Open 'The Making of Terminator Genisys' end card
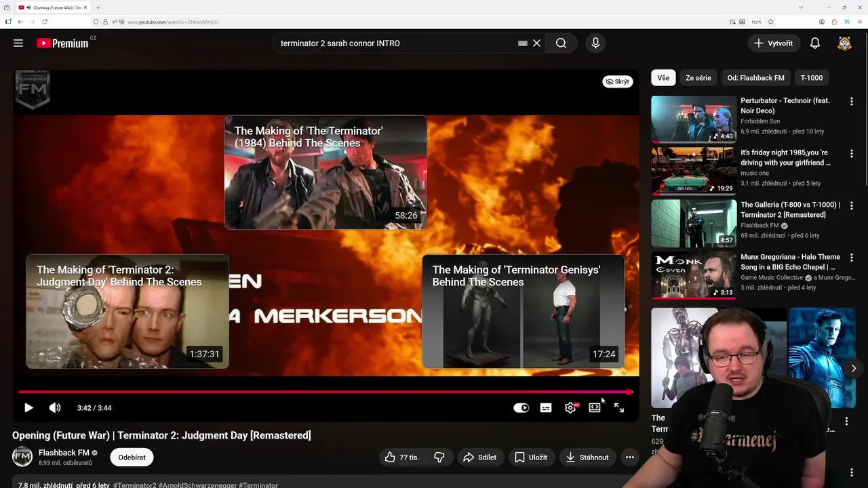Screen dimensions: 868x488 [524, 311]
